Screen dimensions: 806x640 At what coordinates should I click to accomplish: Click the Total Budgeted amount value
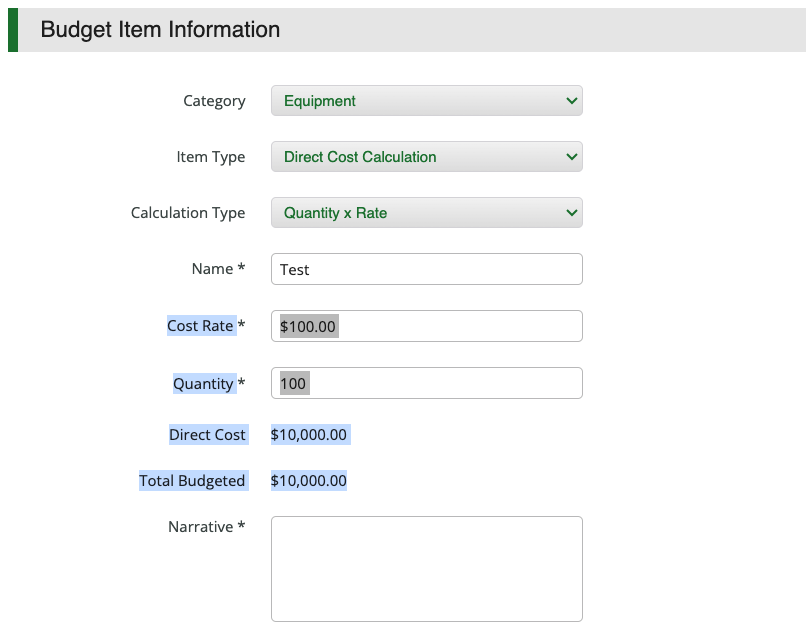tap(309, 481)
